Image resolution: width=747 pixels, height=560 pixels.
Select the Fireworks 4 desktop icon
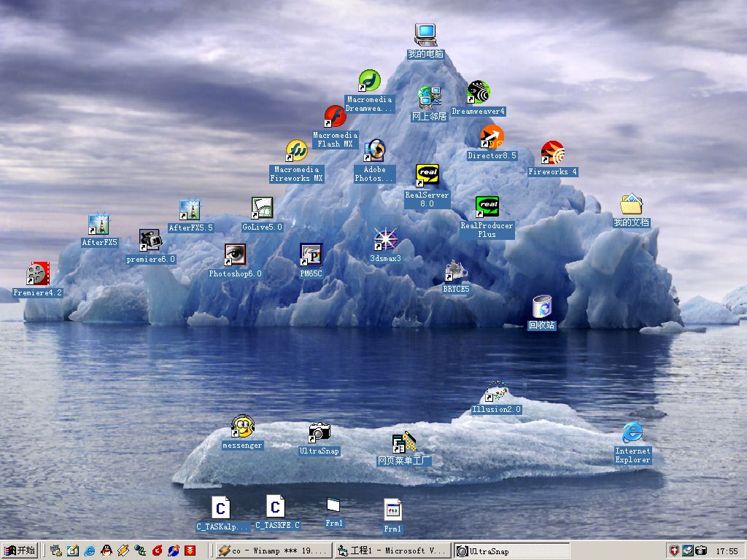point(552,154)
